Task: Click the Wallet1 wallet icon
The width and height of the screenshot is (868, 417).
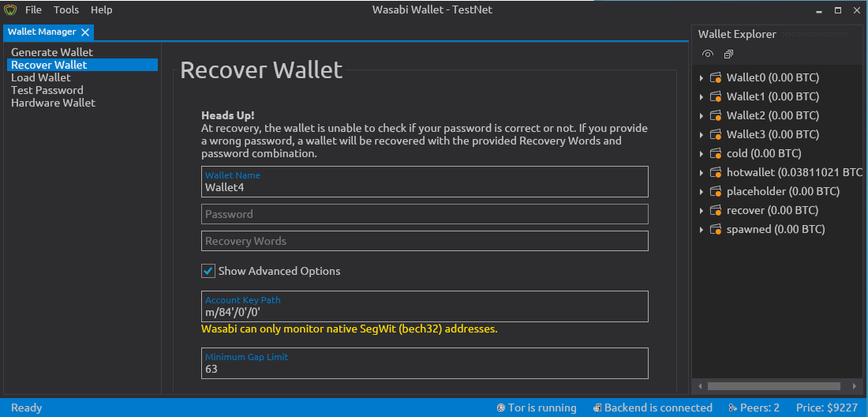Action: [716, 96]
